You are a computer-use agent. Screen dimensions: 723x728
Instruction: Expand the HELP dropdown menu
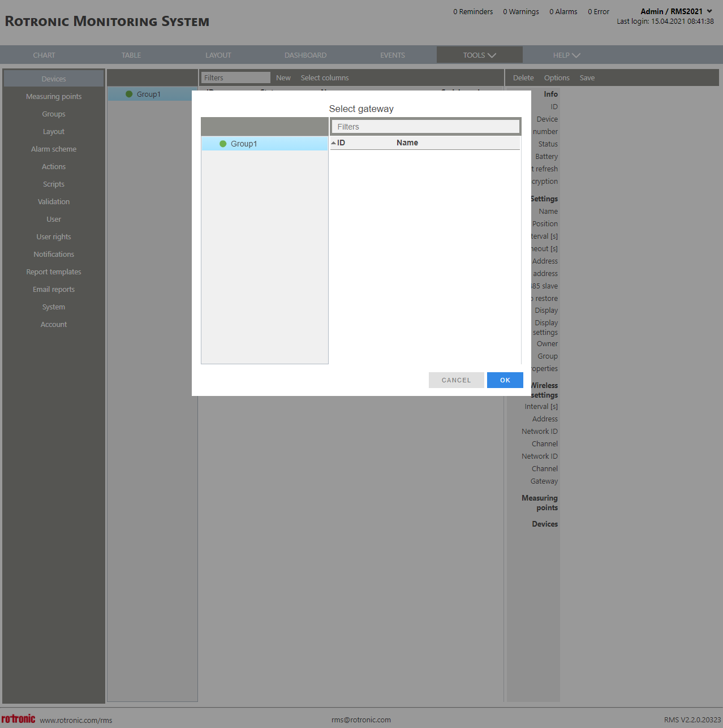click(567, 55)
